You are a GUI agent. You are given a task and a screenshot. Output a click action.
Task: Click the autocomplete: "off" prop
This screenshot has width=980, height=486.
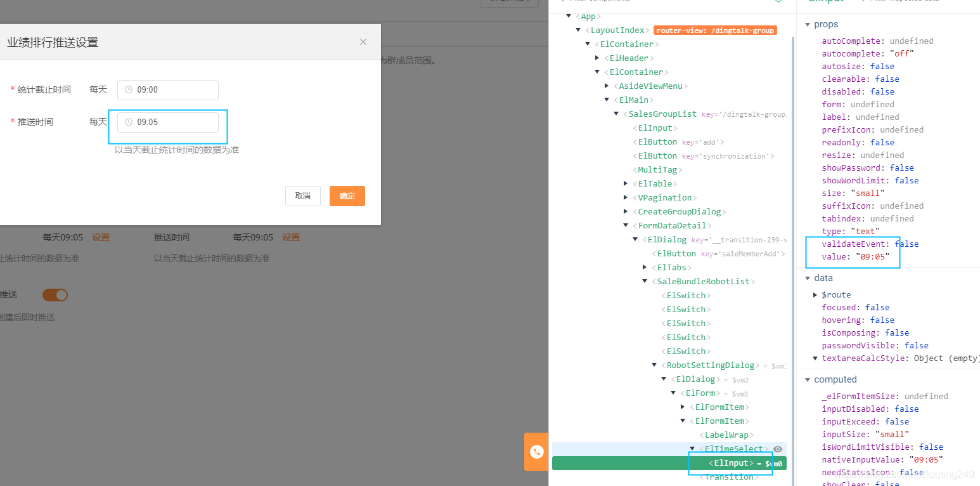[x=868, y=53]
